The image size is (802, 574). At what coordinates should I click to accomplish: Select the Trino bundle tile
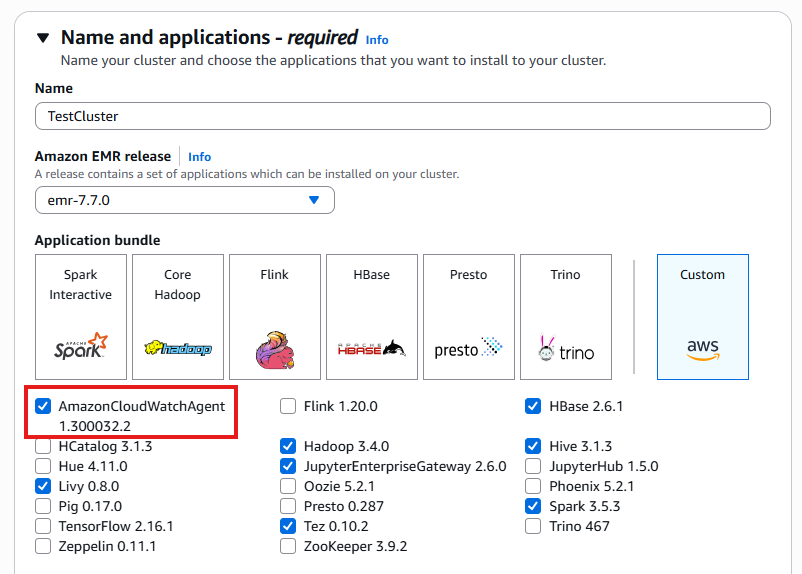(x=565, y=316)
